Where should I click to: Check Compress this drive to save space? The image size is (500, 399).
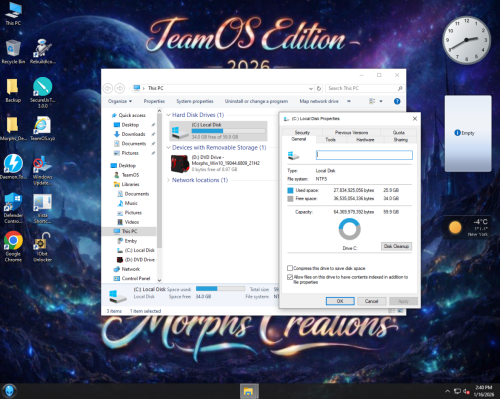tap(290, 268)
